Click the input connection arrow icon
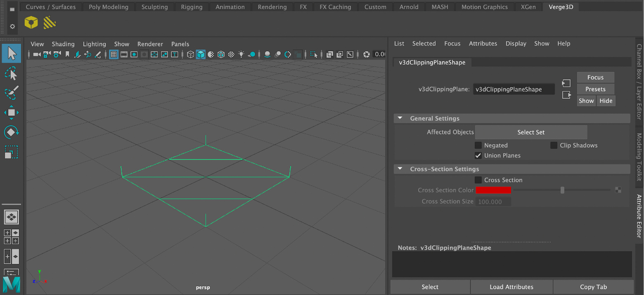644x295 pixels. (566, 83)
